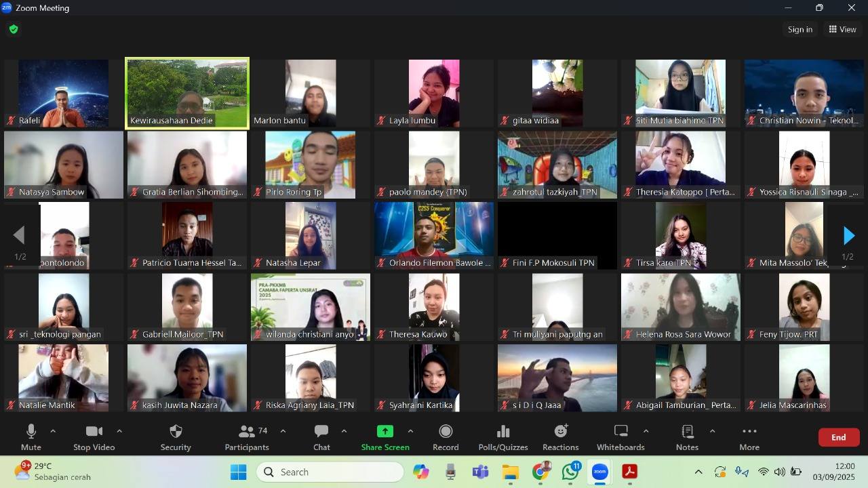Expand video options arrow beside Stop Video
The image size is (868, 488).
(119, 431)
